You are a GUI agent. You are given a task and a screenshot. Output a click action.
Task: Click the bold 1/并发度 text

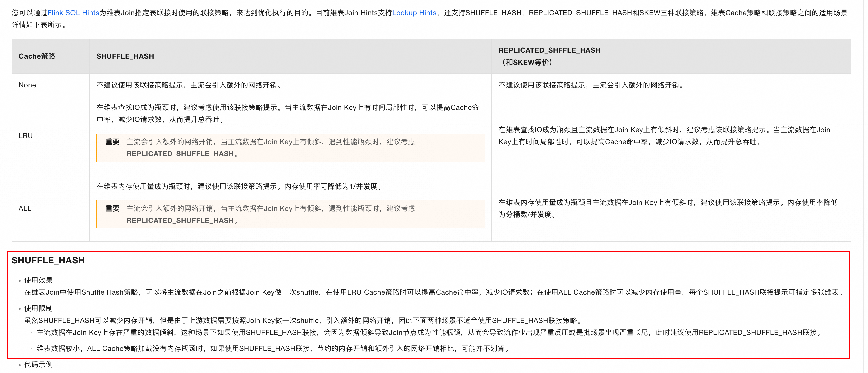pyautogui.click(x=363, y=186)
